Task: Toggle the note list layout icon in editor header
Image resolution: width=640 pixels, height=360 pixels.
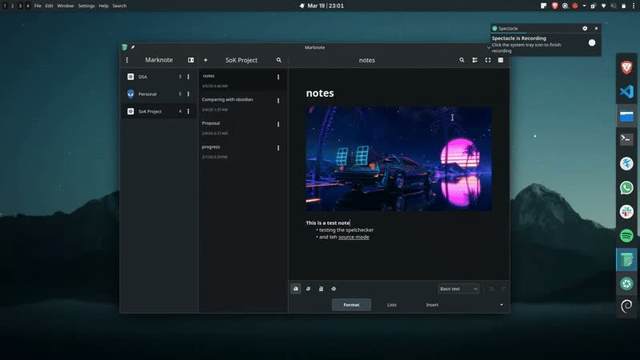Action: [475, 60]
